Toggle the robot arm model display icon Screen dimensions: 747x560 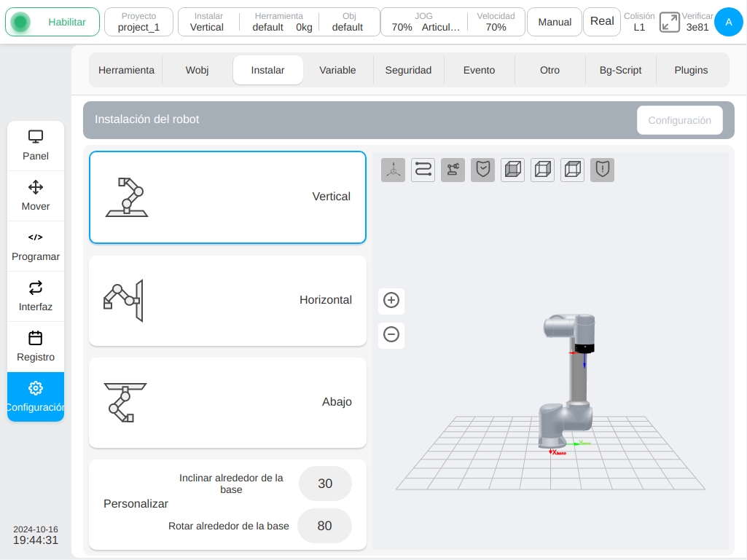pos(453,170)
